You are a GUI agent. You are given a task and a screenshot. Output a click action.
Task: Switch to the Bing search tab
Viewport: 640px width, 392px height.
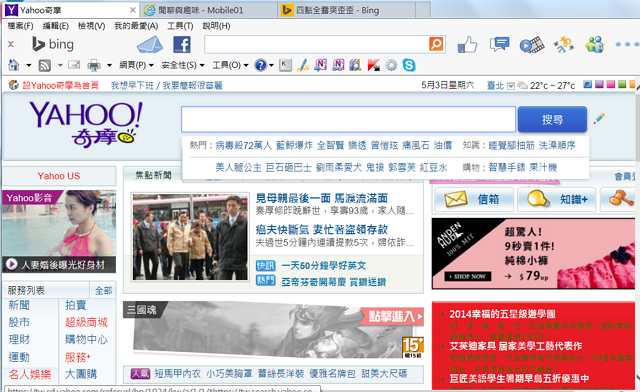pyautogui.click(x=347, y=10)
